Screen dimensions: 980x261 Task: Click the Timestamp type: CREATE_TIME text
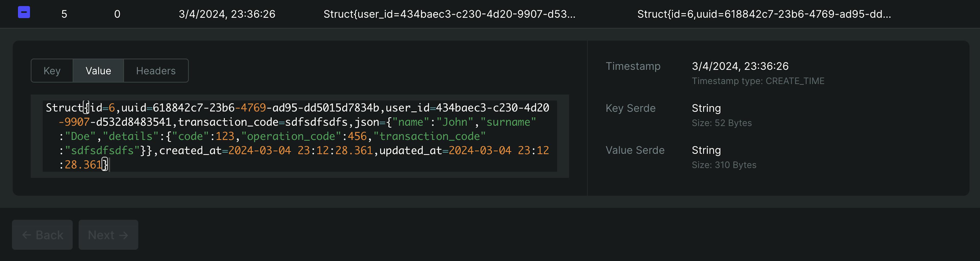757,81
